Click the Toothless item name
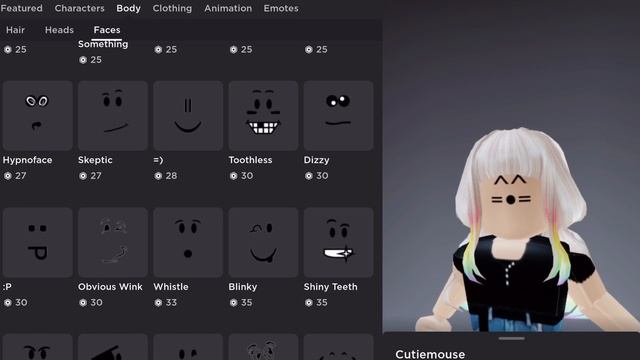 click(250, 160)
